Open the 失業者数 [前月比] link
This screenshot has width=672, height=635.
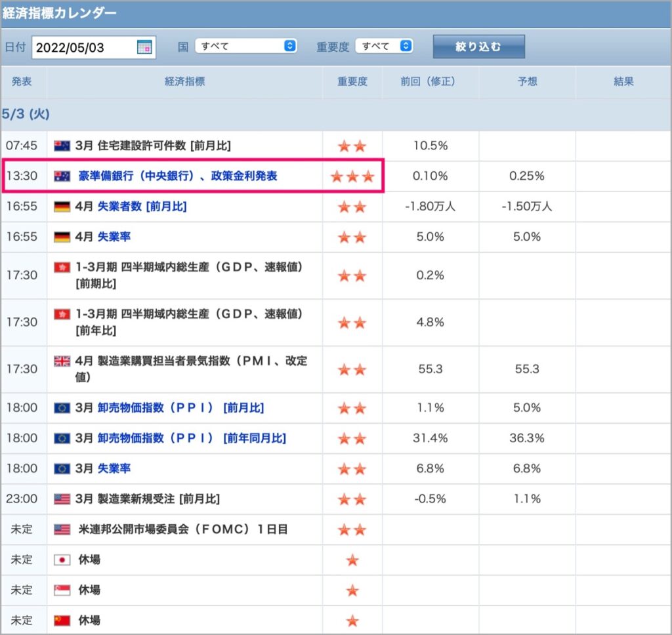pos(142,207)
